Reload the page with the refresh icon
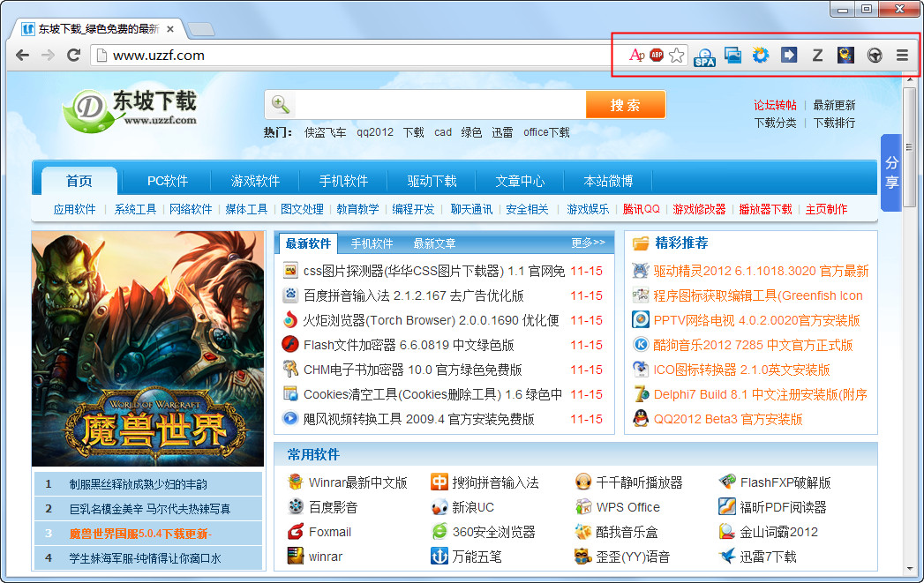Screen dimensions: 924x583 pos(73,56)
